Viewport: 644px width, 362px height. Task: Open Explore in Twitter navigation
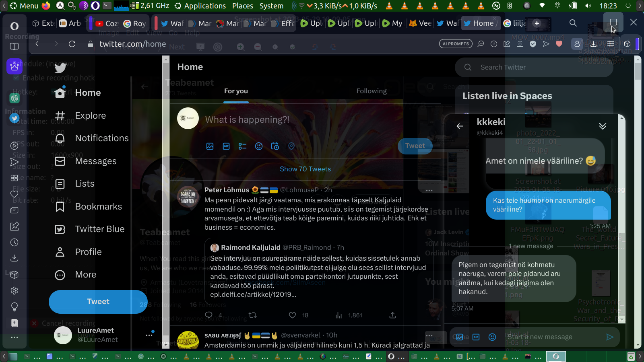(80, 116)
